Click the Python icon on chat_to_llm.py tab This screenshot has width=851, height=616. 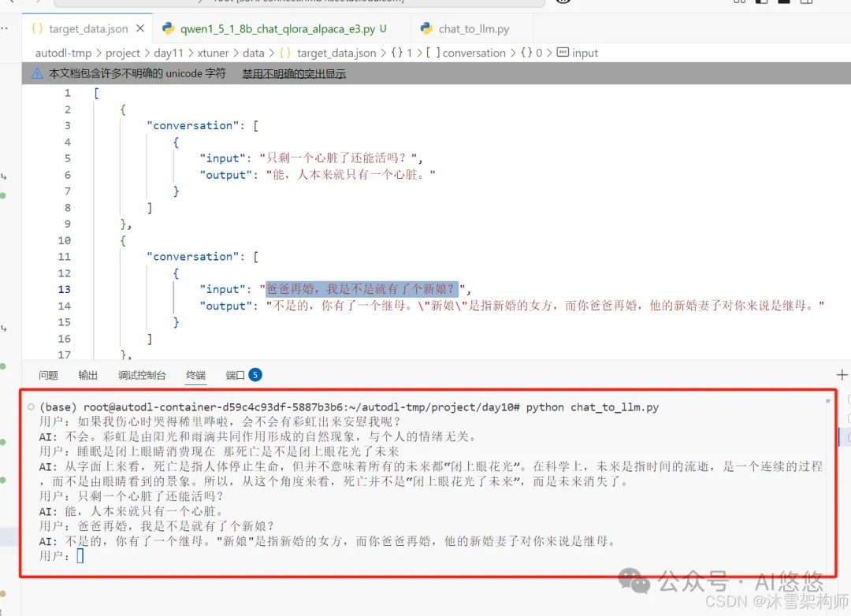(426, 29)
